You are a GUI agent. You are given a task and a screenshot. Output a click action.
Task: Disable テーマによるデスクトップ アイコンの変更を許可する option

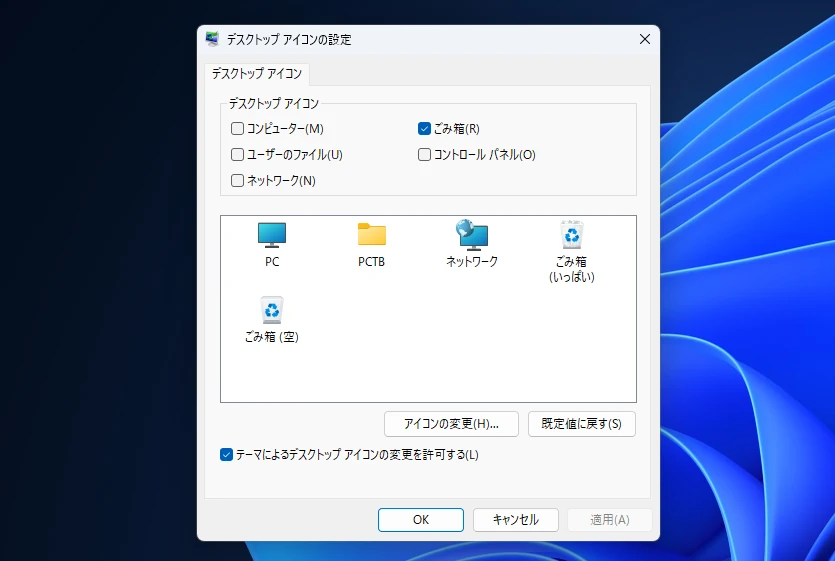coord(227,455)
